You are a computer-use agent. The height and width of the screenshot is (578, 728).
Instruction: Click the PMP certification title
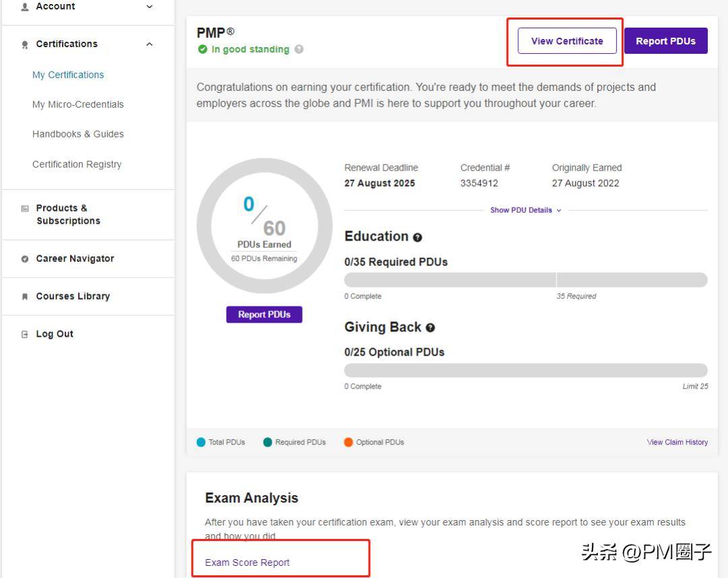(x=216, y=32)
